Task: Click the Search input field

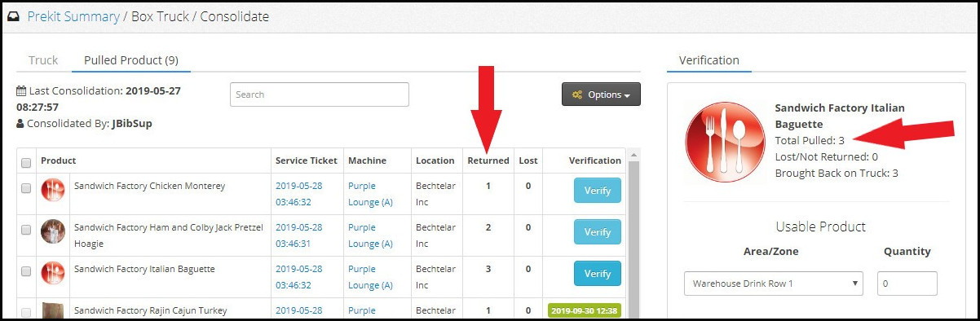Action: [x=320, y=95]
